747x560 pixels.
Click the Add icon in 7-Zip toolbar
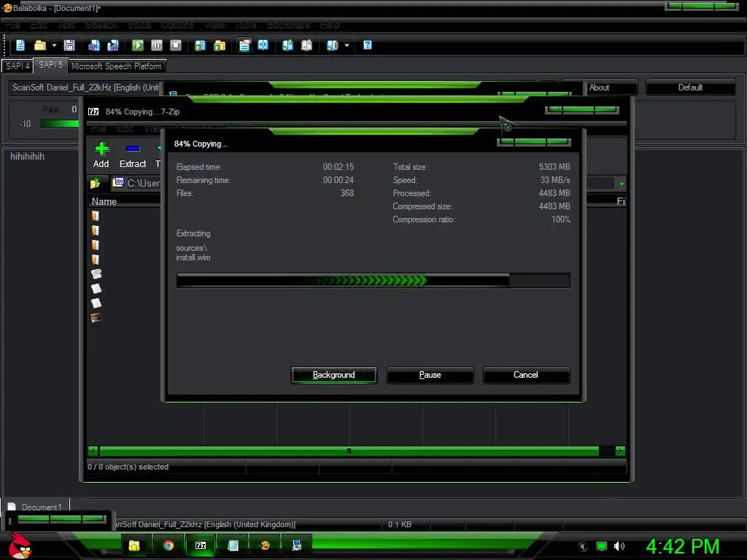click(x=101, y=155)
